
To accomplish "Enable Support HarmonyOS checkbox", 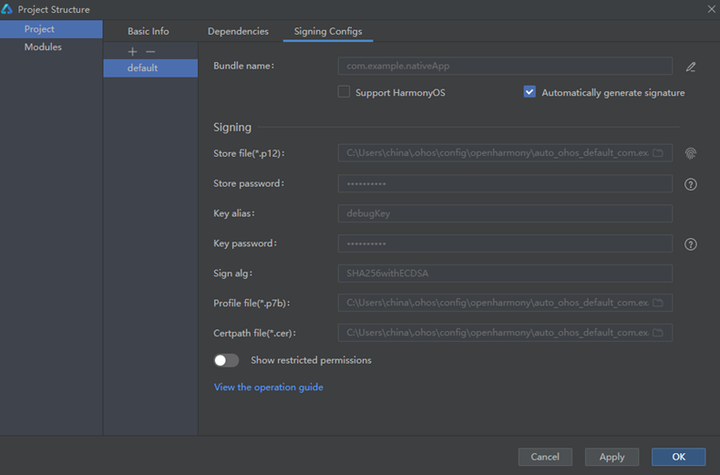I will tap(344, 92).
